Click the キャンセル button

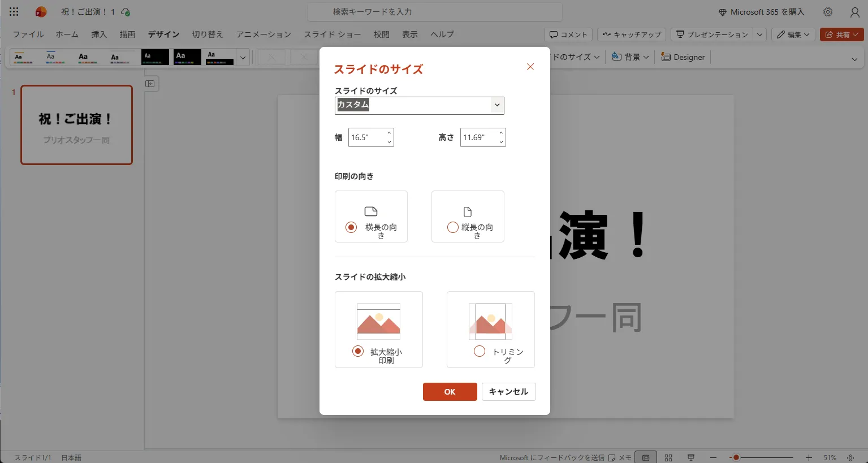(x=508, y=392)
